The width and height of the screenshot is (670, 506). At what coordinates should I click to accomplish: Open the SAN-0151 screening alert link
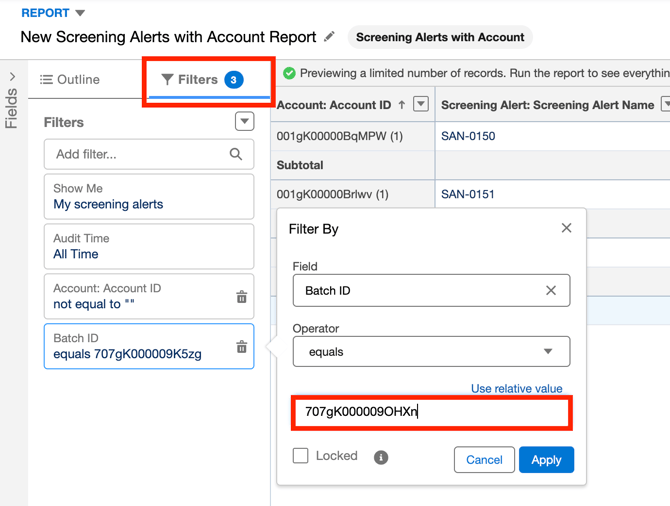coord(467,194)
